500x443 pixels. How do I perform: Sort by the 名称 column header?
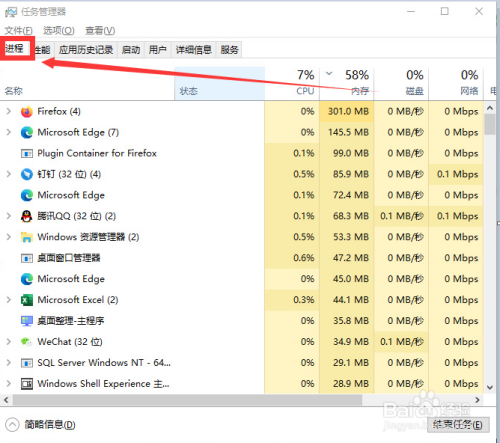(x=87, y=83)
